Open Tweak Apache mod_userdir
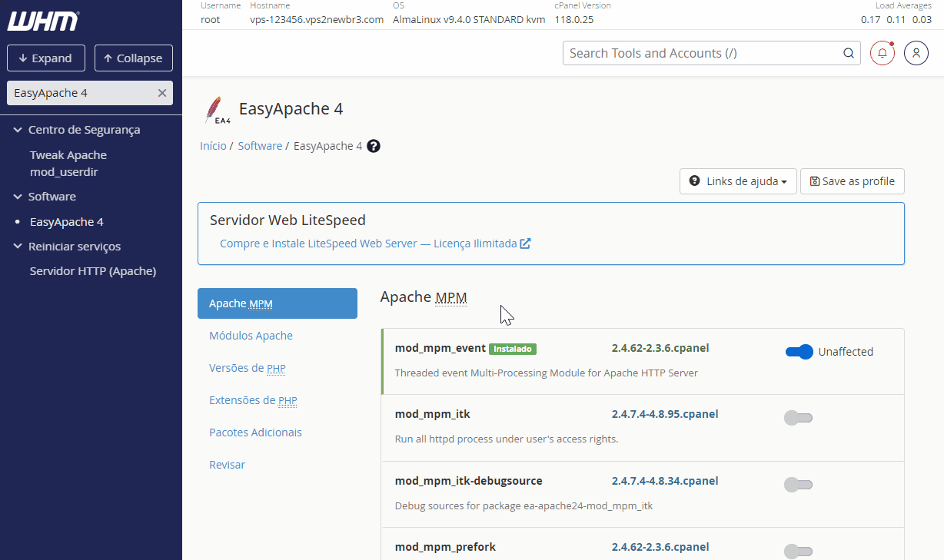This screenshot has width=944, height=560. pos(68,164)
